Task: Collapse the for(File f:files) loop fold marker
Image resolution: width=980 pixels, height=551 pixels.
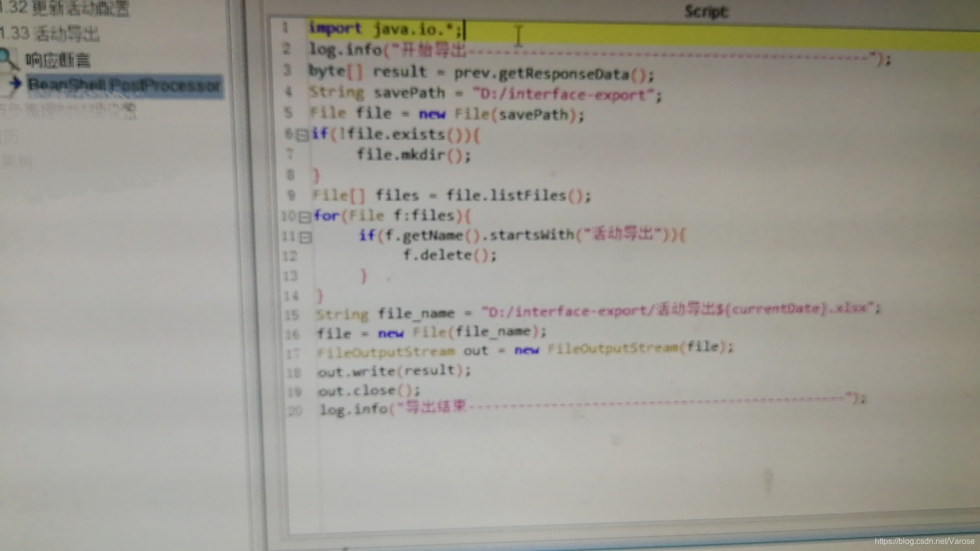Action: [x=305, y=217]
